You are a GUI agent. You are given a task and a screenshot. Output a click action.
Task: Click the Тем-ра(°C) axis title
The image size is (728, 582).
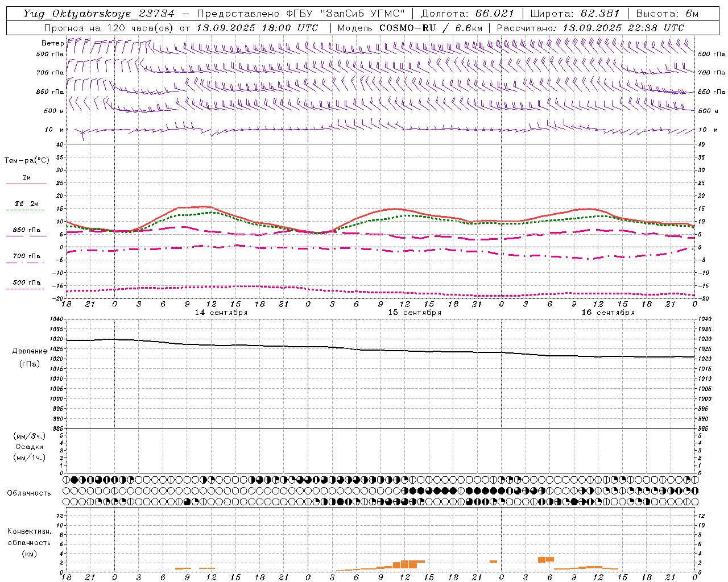pyautogui.click(x=27, y=161)
